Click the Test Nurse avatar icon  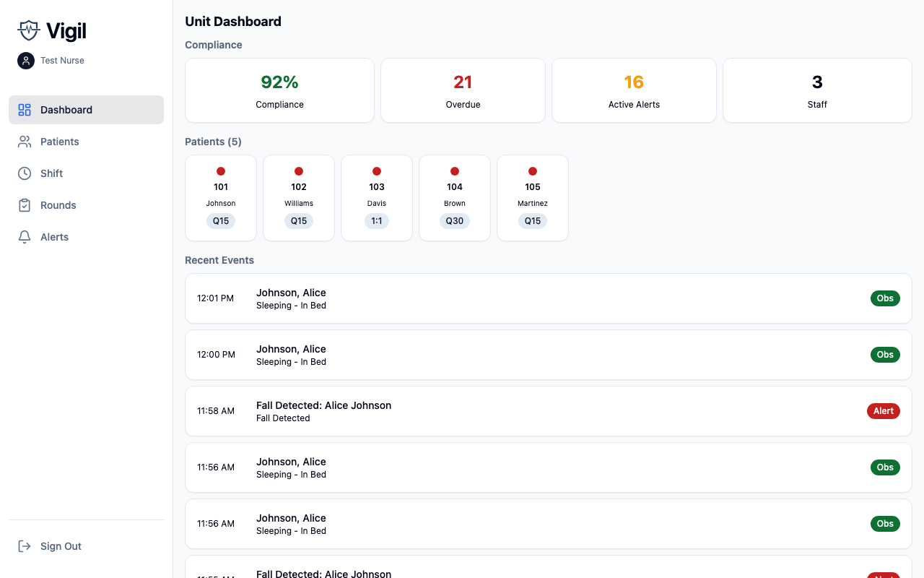(x=26, y=61)
